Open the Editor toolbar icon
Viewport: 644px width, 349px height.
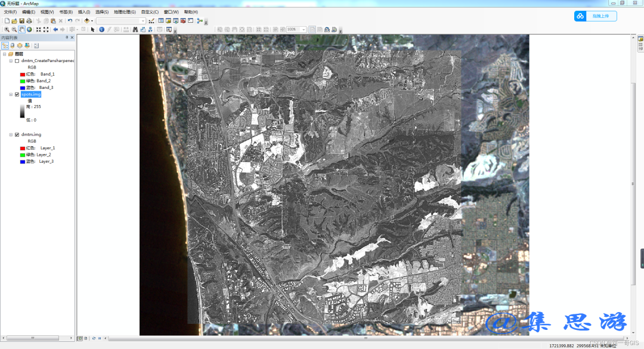[x=151, y=20]
